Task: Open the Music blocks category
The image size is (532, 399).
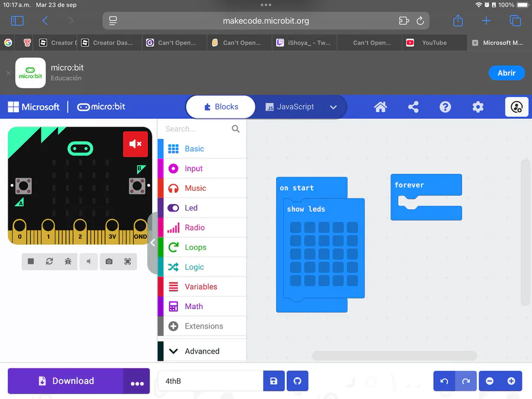Action: [x=202, y=188]
